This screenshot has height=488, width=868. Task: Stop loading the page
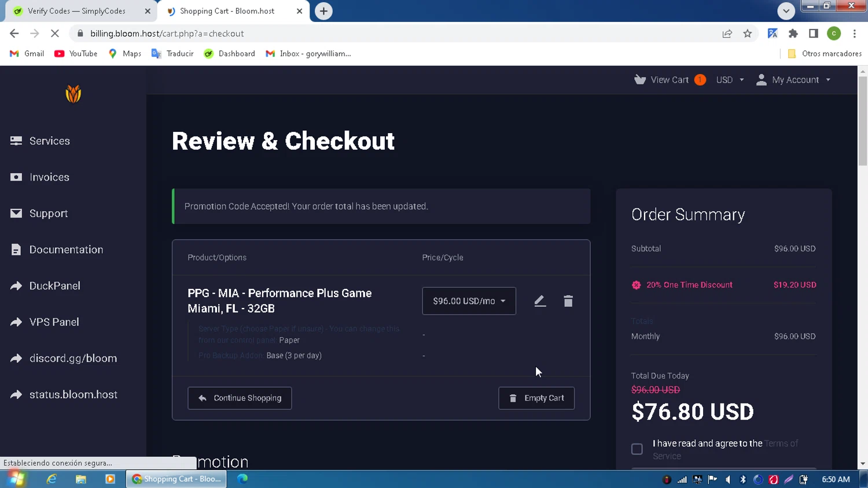[x=55, y=34]
